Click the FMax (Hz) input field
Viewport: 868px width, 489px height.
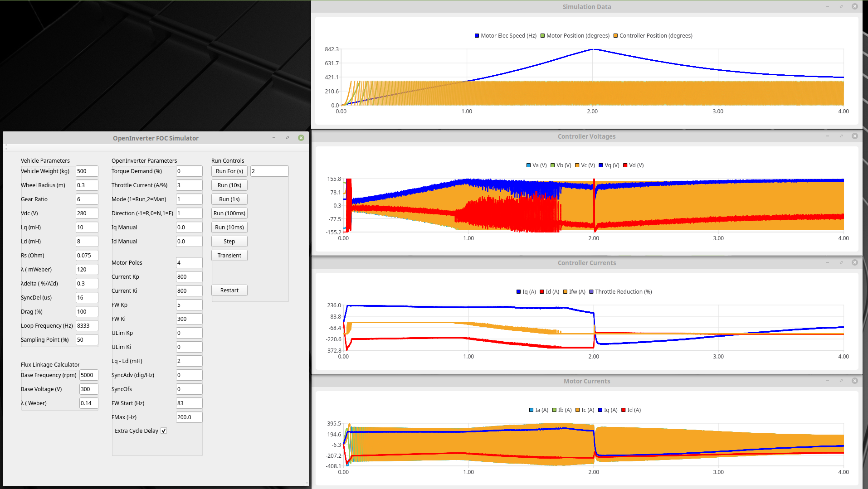189,417
